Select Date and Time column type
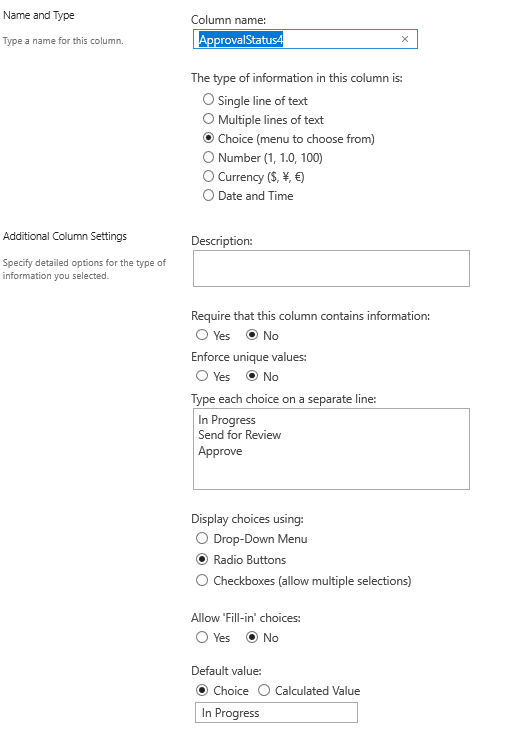This screenshot has height=731, width=528. pos(208,195)
